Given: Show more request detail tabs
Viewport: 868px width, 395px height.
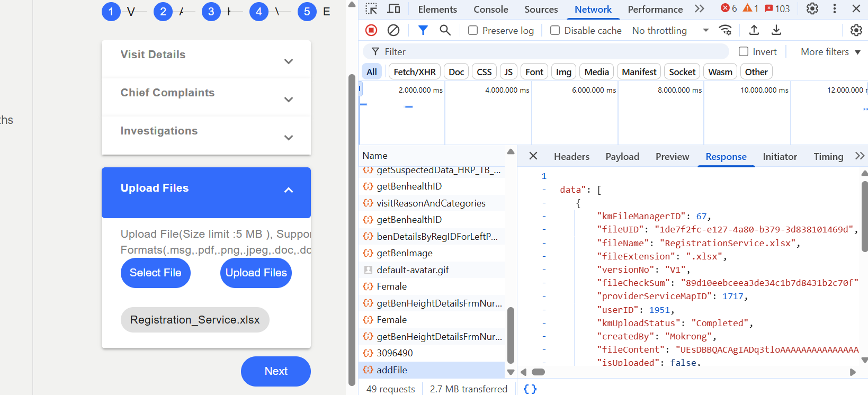Looking at the screenshot, I should pos(860,156).
